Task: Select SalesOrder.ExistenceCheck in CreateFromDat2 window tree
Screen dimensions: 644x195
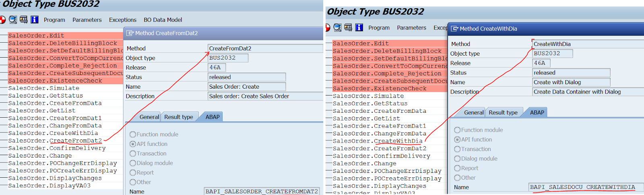Action: (55, 81)
